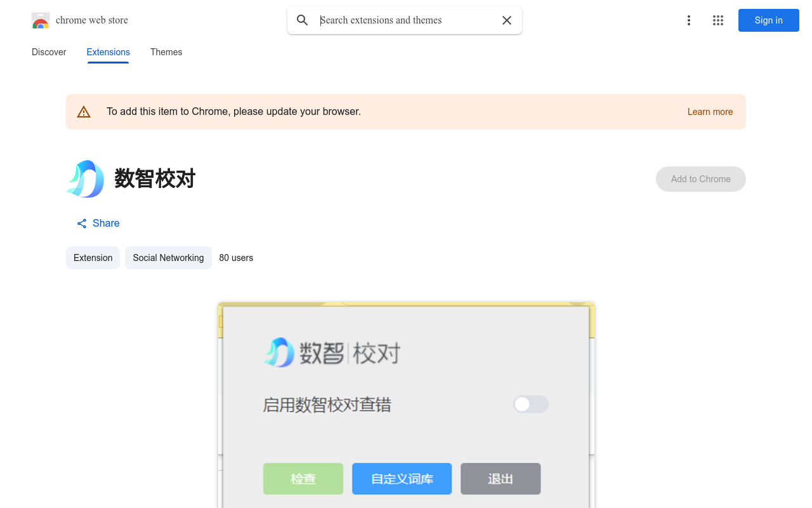
Task: Click the green 检查 button in the screenshot
Action: pos(303,479)
